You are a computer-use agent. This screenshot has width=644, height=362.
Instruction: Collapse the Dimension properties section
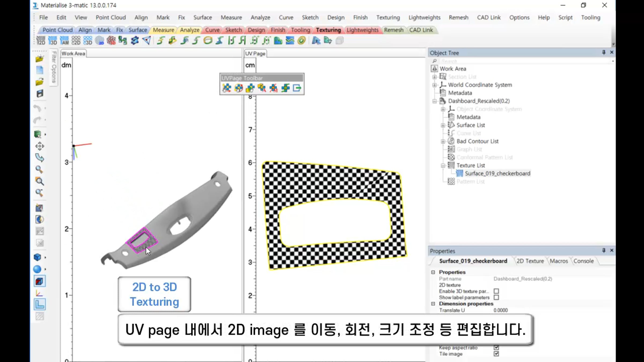click(433, 304)
